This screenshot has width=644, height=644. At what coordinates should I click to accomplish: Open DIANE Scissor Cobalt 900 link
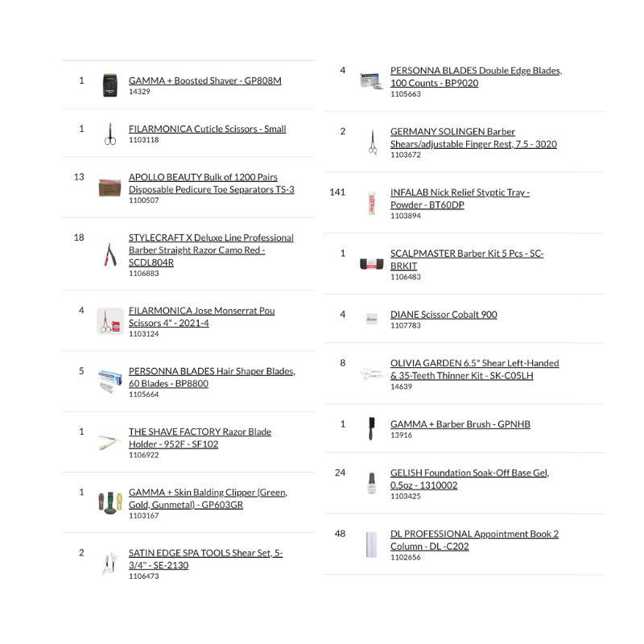(x=444, y=315)
